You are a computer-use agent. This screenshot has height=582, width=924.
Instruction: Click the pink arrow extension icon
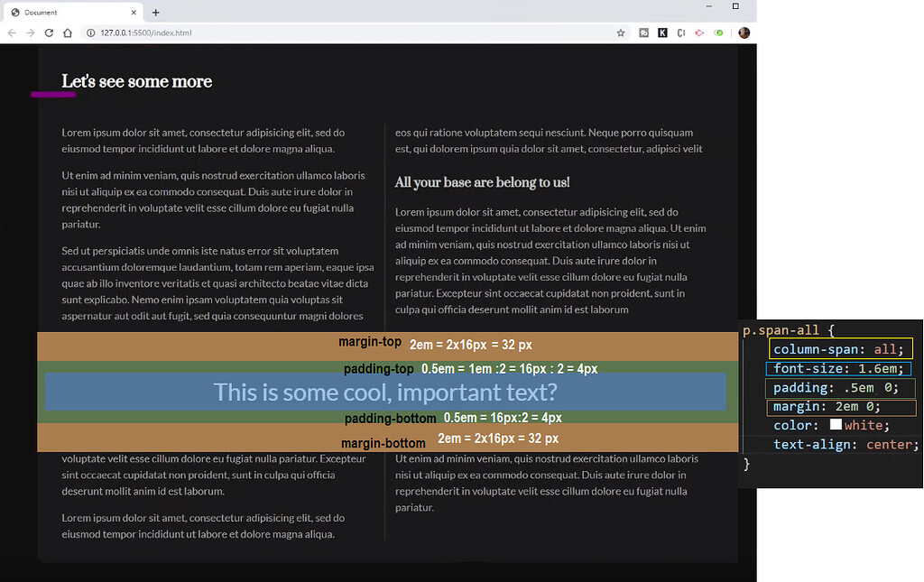[699, 32]
